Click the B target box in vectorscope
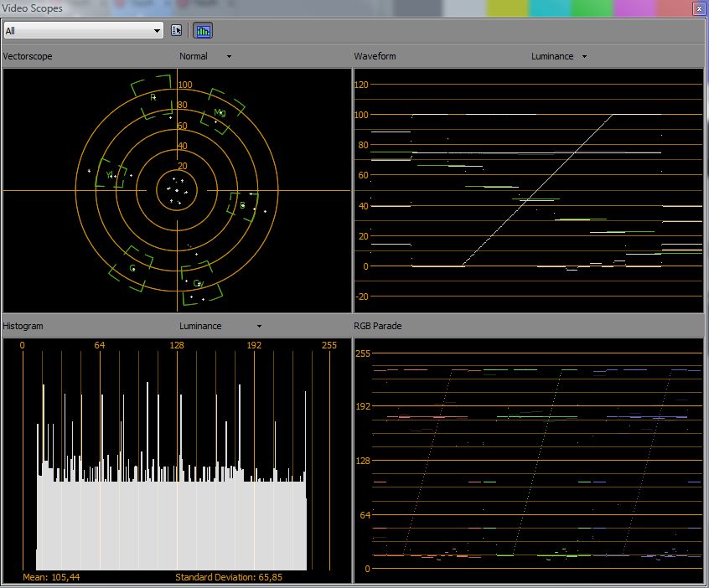Viewport: 709px width, 588px height. (x=242, y=206)
